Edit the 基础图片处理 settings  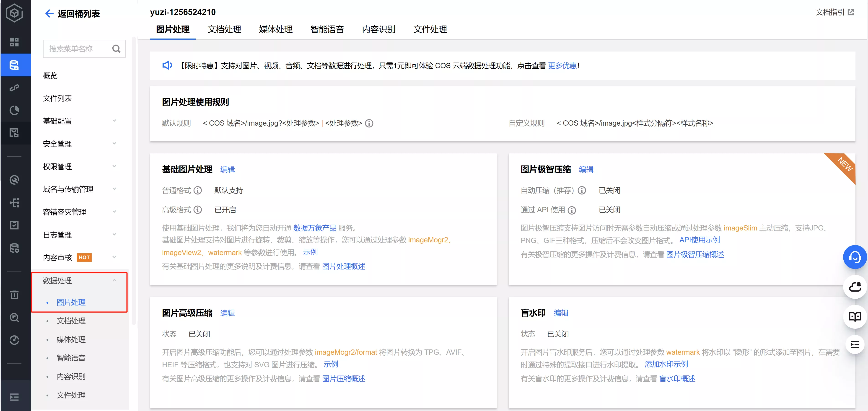pos(228,169)
